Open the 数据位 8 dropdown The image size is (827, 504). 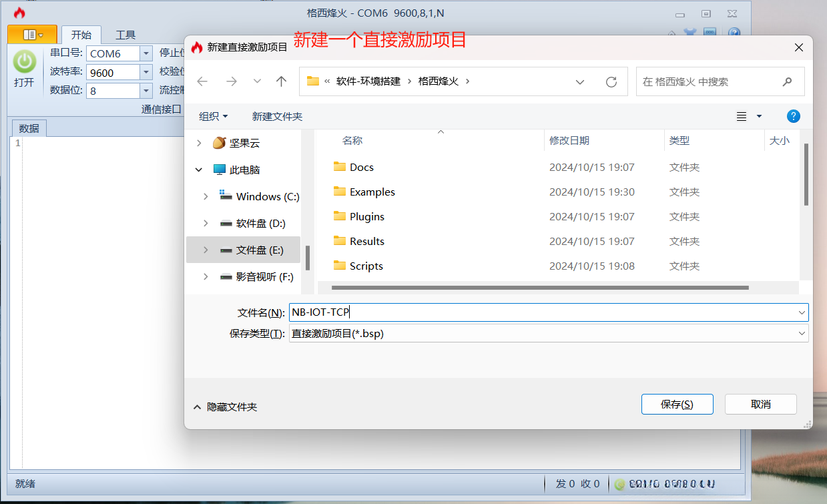point(146,90)
